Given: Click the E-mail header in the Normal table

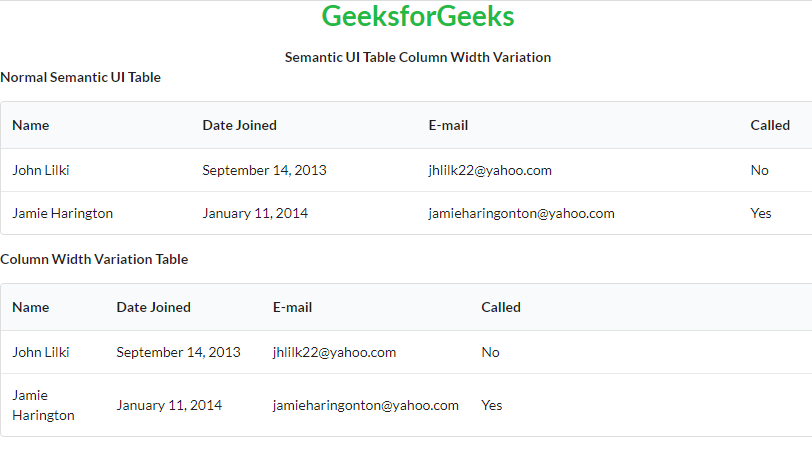Looking at the screenshot, I should tap(448, 125).
